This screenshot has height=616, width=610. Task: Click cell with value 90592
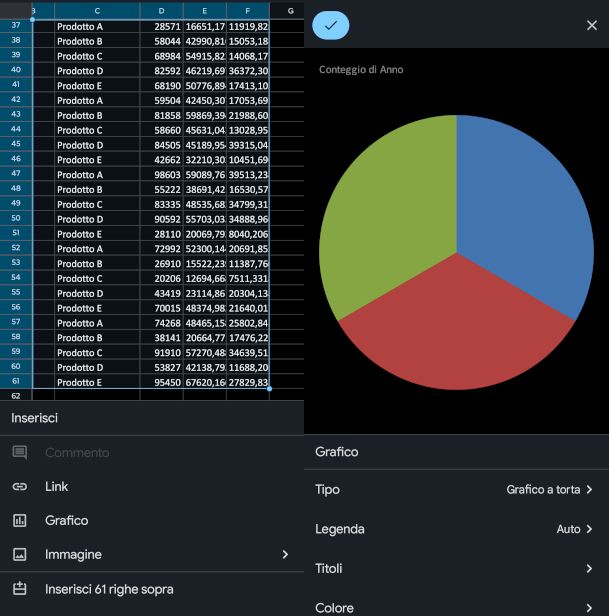(161, 219)
